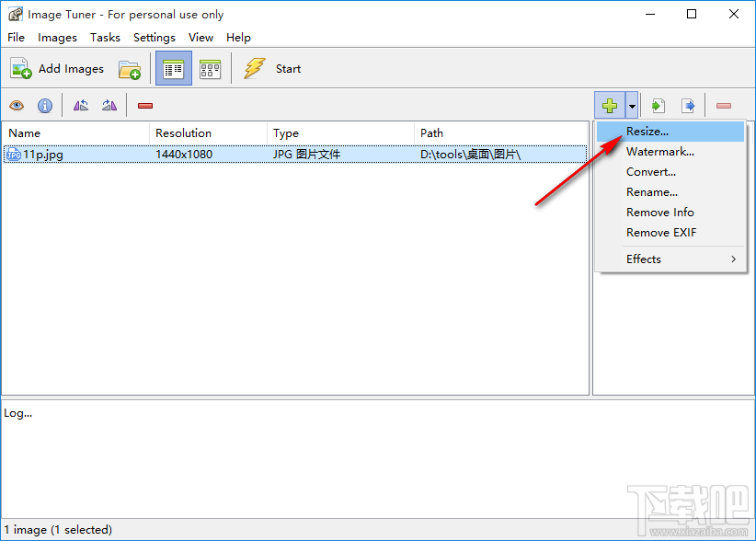Click the 1440x1080 resolution cell
756x541 pixels.
[184, 155]
